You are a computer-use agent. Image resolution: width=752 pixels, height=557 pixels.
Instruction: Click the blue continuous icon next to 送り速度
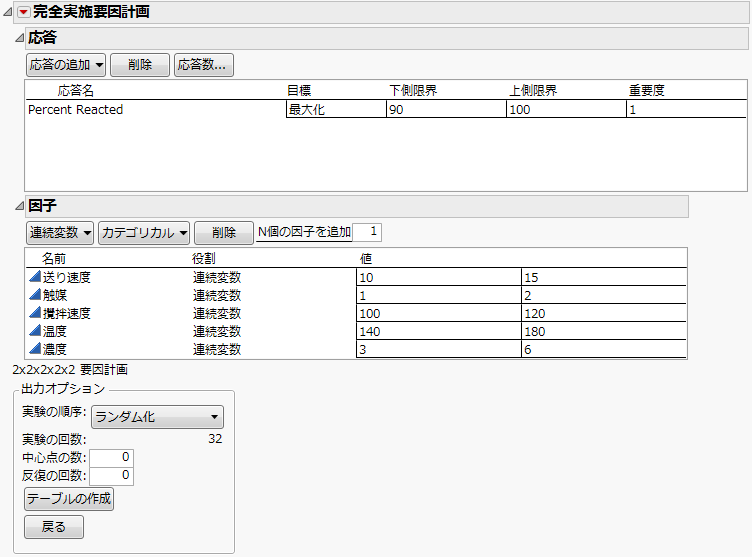pos(34,277)
